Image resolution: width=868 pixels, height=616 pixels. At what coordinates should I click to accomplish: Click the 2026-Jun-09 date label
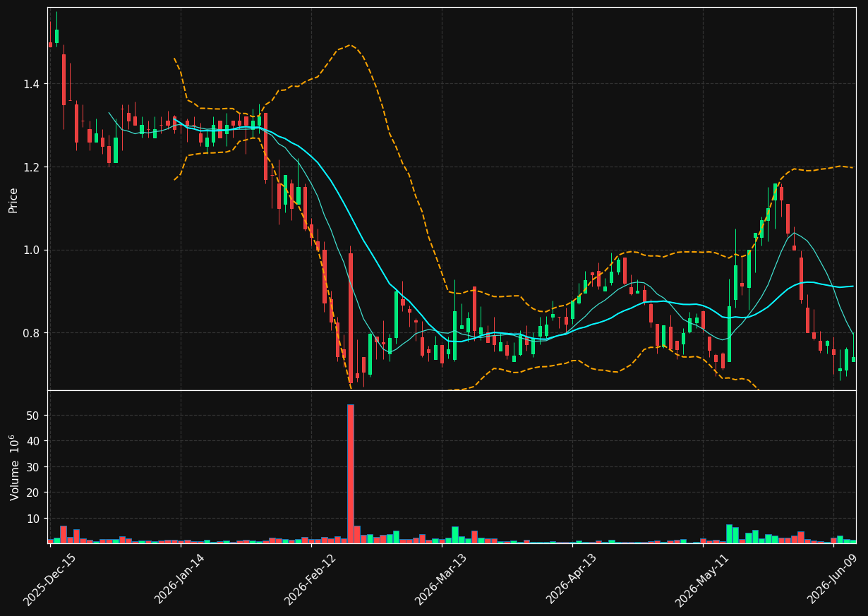click(833, 579)
